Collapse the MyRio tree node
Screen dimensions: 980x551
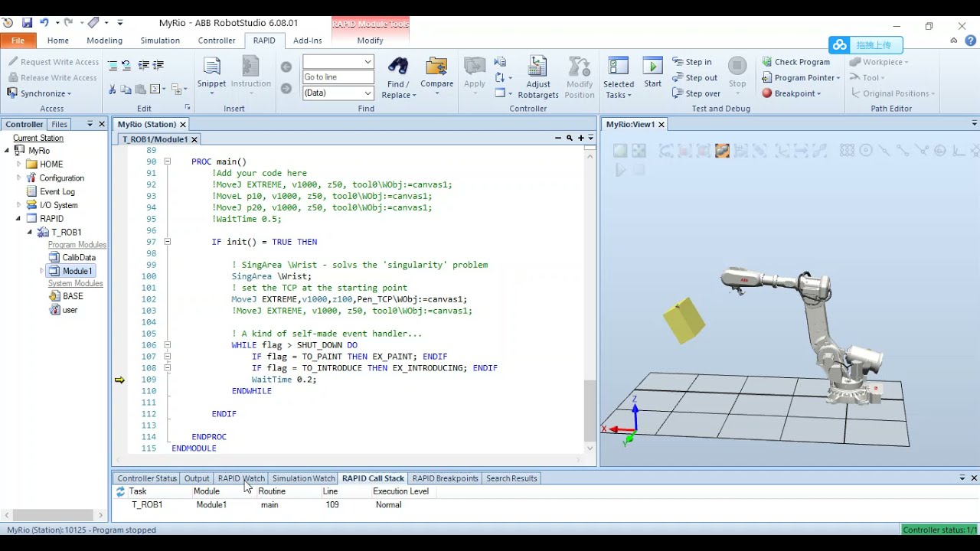pos(8,151)
